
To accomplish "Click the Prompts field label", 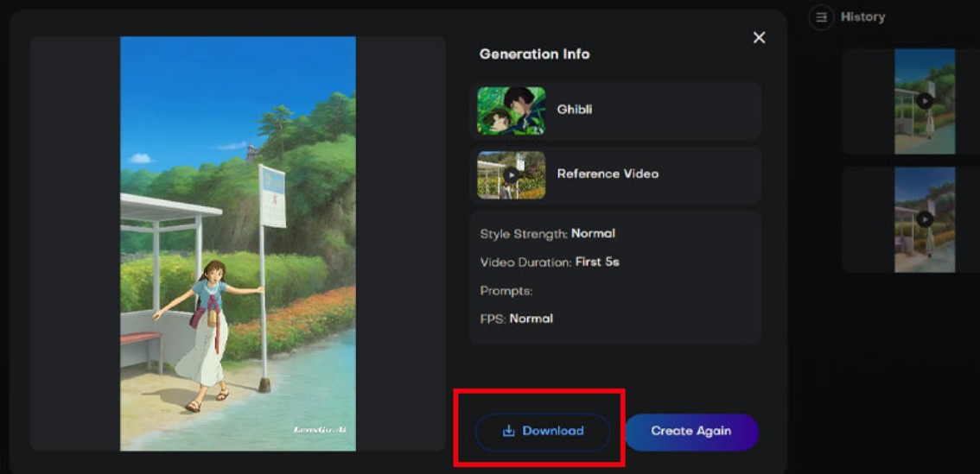I will [506, 291].
